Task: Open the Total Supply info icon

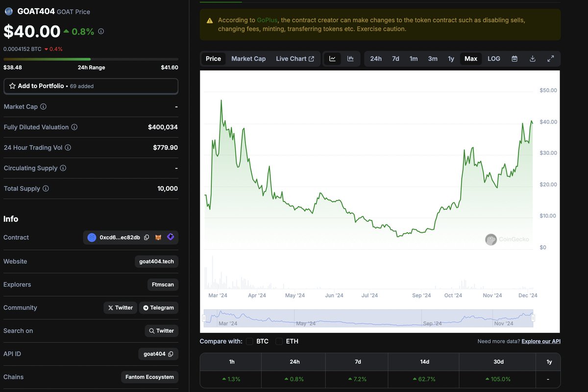Action: [x=46, y=189]
